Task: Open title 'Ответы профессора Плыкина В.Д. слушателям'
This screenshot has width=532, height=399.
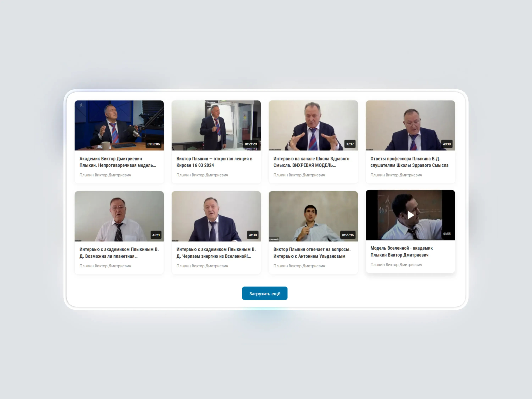Action: tap(409, 162)
